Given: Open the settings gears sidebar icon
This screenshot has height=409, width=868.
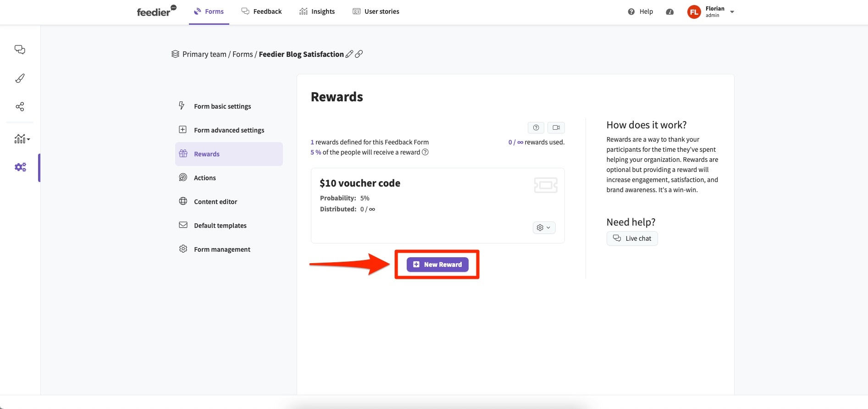Looking at the screenshot, I should [x=20, y=167].
